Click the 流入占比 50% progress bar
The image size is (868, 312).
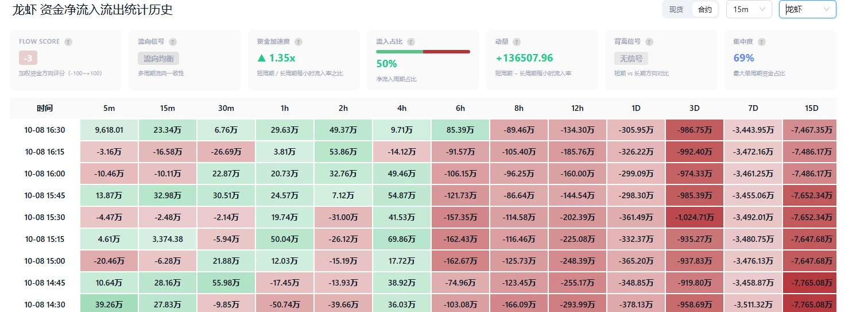(x=423, y=52)
